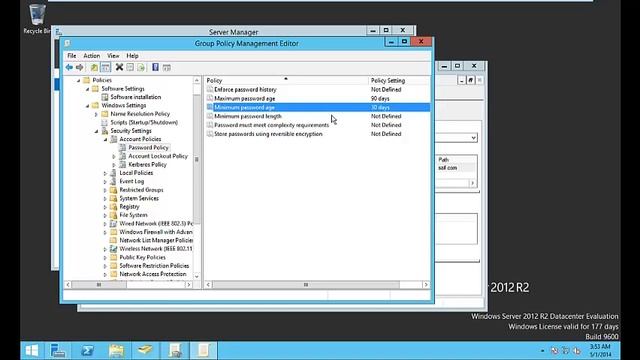Open the Recycle Bin on the desktop
Image resolution: width=640 pixels, height=360 pixels.
tap(37, 18)
